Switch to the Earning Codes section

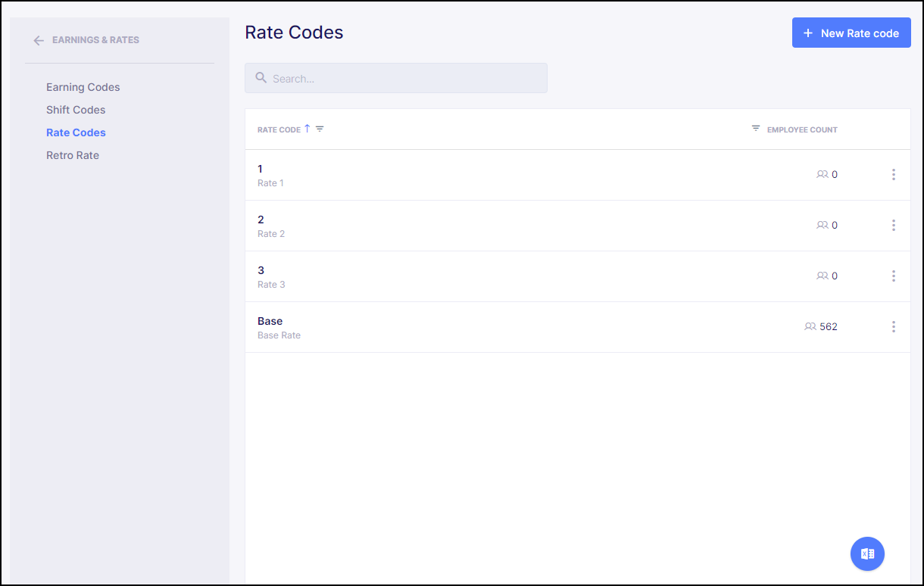pos(83,87)
